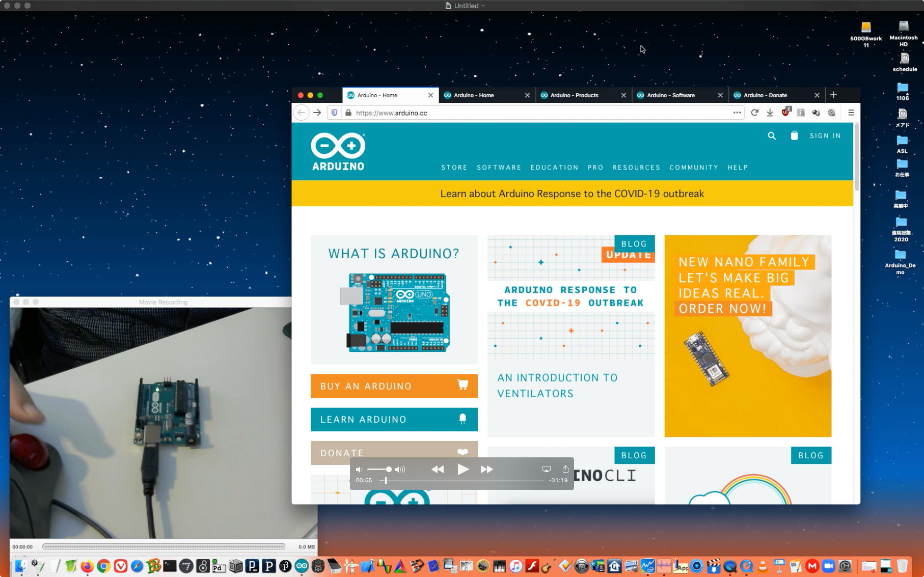Click the QuickTime volume slider
Image resolution: width=924 pixels, height=577 pixels.
(x=379, y=469)
